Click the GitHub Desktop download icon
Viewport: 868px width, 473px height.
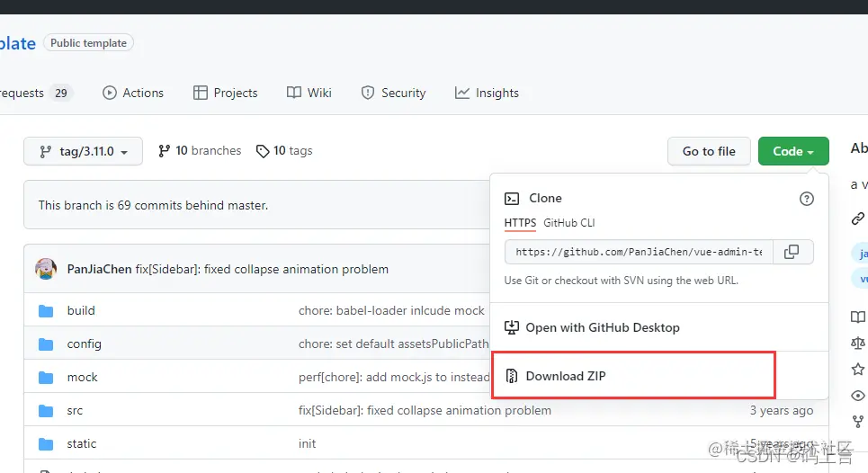pyautogui.click(x=512, y=327)
